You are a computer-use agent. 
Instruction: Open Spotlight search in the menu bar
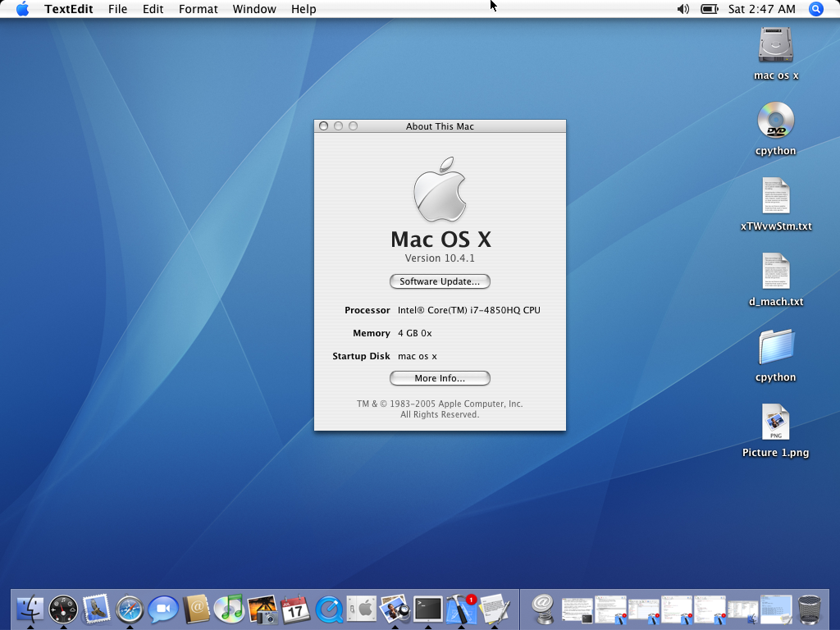pyautogui.click(x=815, y=9)
